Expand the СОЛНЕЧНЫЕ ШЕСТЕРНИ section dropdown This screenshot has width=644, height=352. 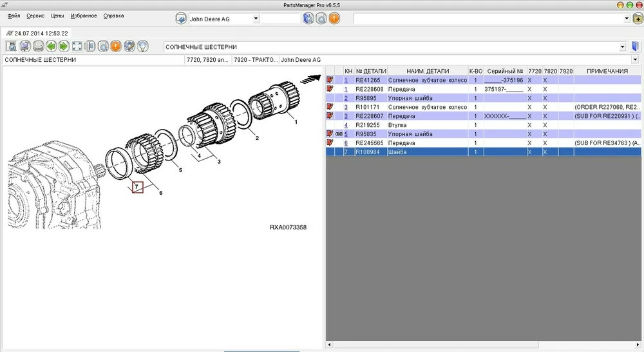pos(622,47)
